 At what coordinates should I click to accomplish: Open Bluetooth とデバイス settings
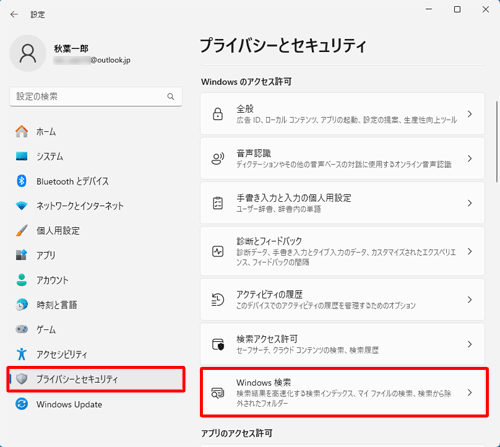pyautogui.click(x=96, y=181)
